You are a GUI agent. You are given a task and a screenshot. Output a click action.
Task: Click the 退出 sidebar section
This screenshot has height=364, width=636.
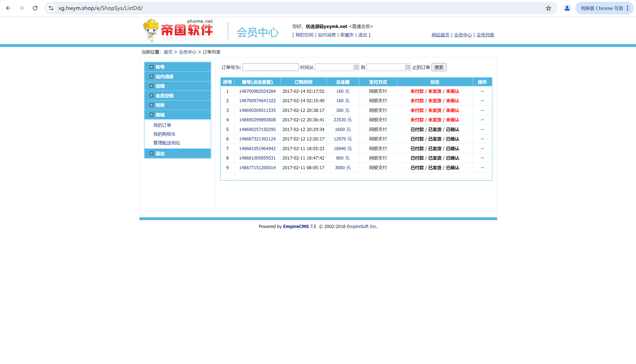point(177,153)
